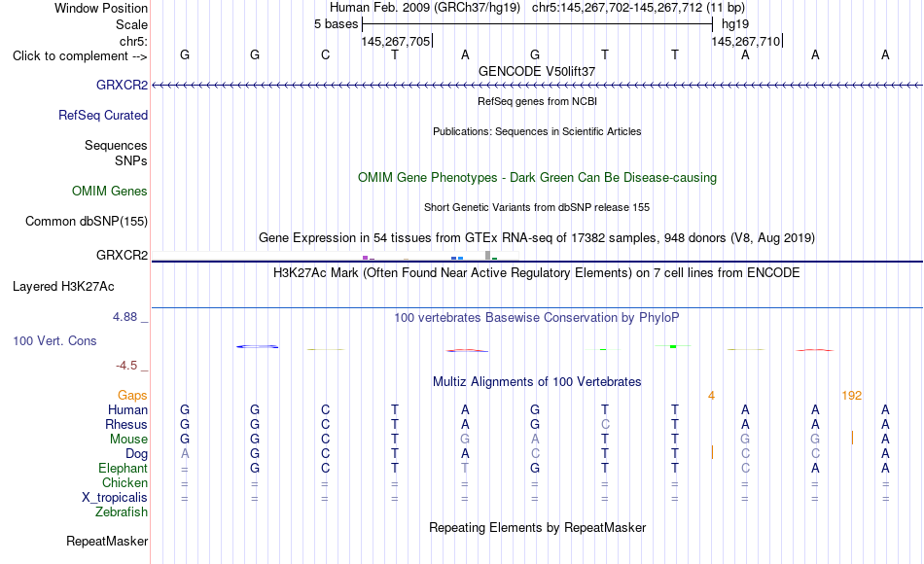
Task: Select the SNPs track label
Action: coord(131,160)
